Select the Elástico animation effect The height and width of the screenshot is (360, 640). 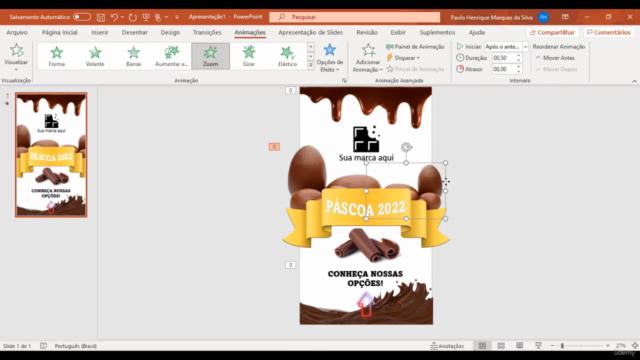tap(287, 56)
